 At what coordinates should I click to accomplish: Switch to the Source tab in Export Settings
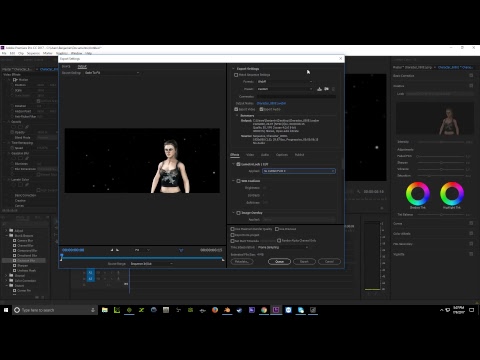pos(66,66)
